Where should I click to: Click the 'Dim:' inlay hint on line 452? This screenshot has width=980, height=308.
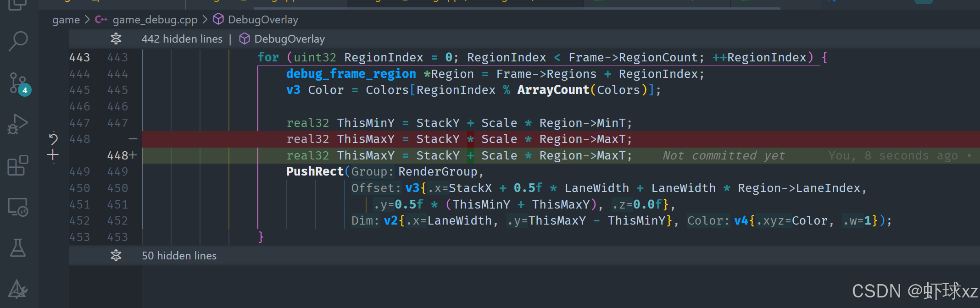click(366, 220)
